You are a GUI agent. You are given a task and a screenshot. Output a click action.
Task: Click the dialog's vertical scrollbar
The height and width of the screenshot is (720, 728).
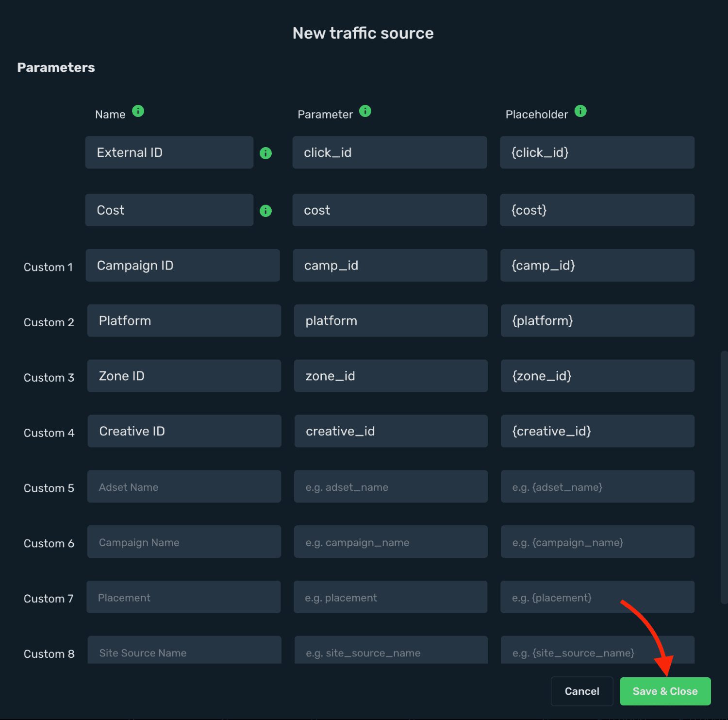(724, 477)
